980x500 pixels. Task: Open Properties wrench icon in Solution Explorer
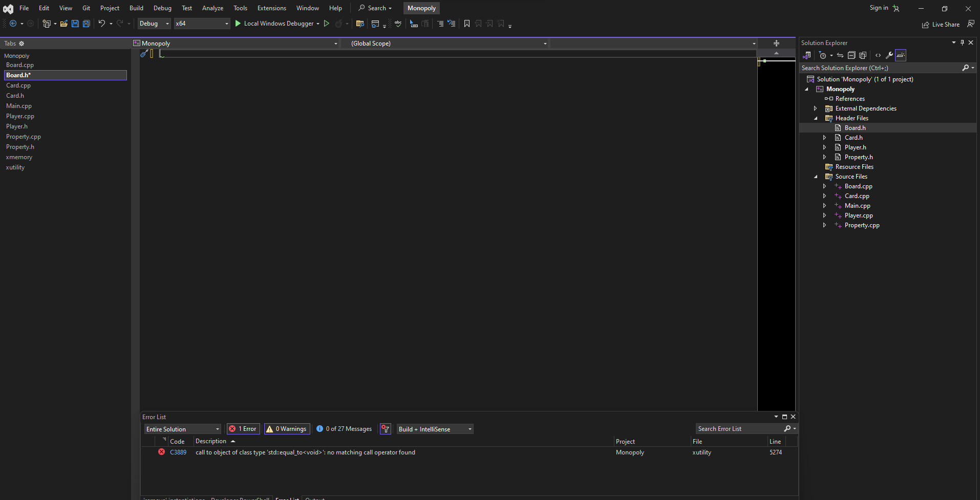(889, 55)
